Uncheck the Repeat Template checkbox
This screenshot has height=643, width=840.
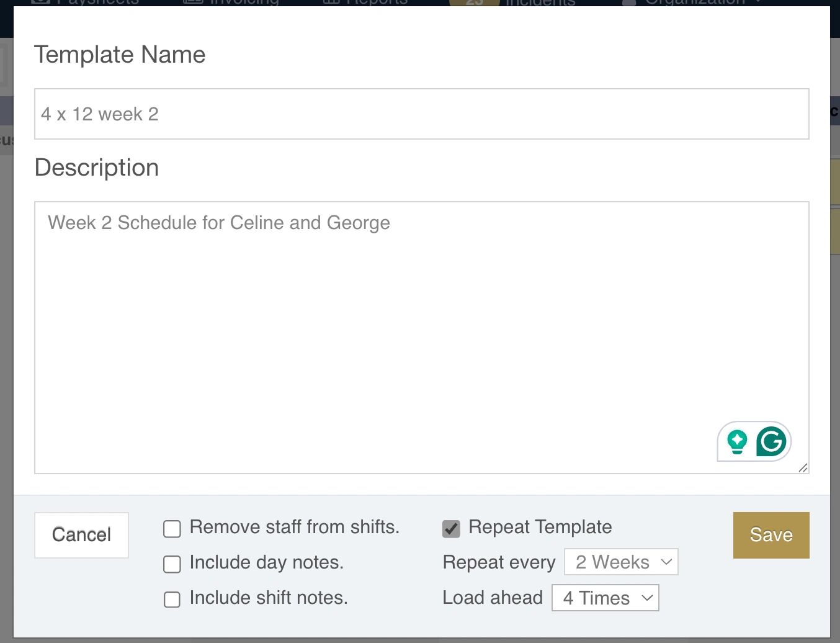451,529
